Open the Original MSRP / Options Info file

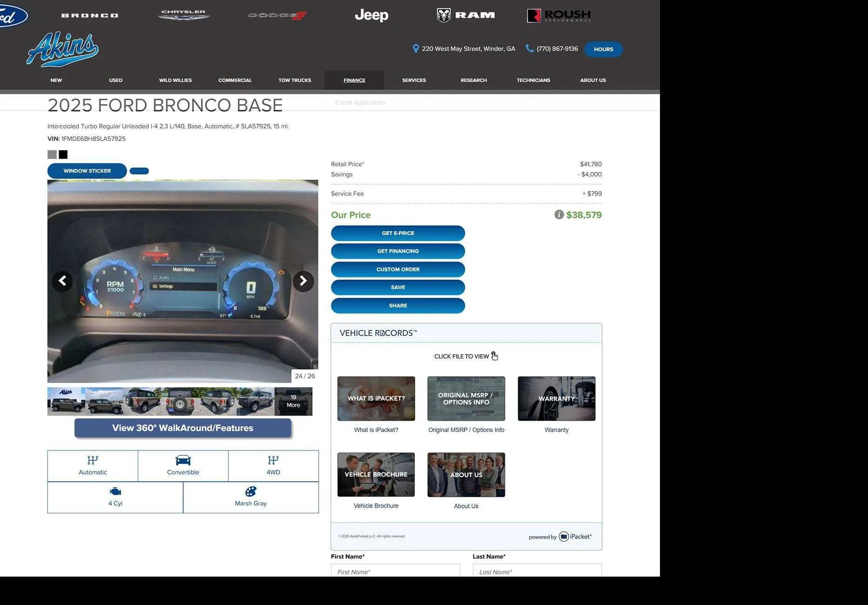(466, 399)
